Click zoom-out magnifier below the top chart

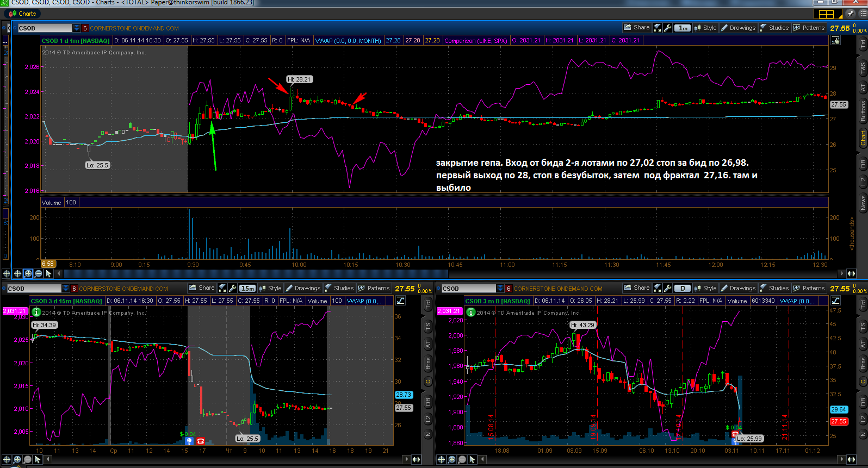(39, 274)
